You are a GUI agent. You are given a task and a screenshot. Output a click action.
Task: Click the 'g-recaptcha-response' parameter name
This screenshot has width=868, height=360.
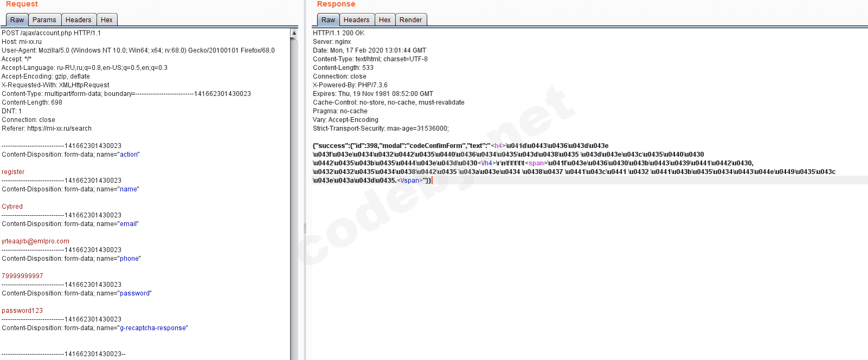[x=152, y=328]
